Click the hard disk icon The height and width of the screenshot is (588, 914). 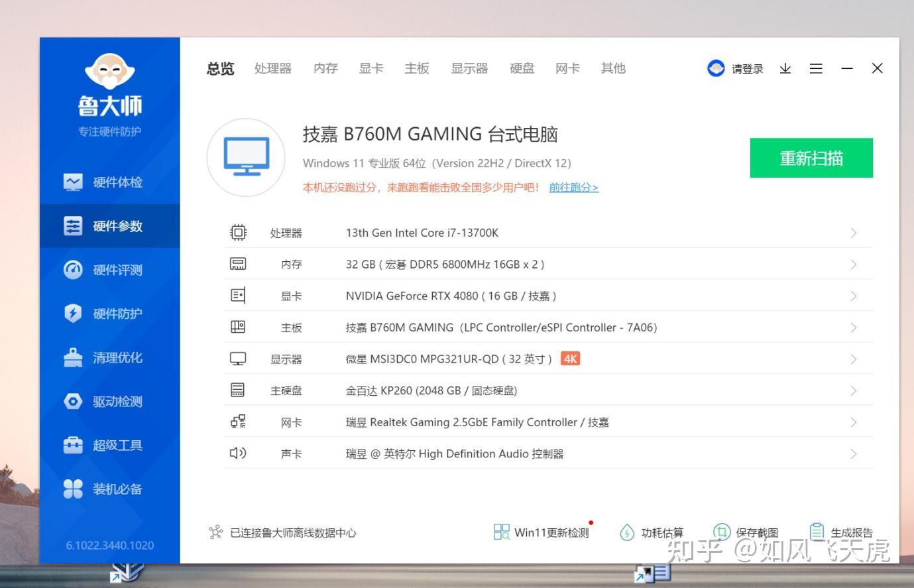click(238, 390)
